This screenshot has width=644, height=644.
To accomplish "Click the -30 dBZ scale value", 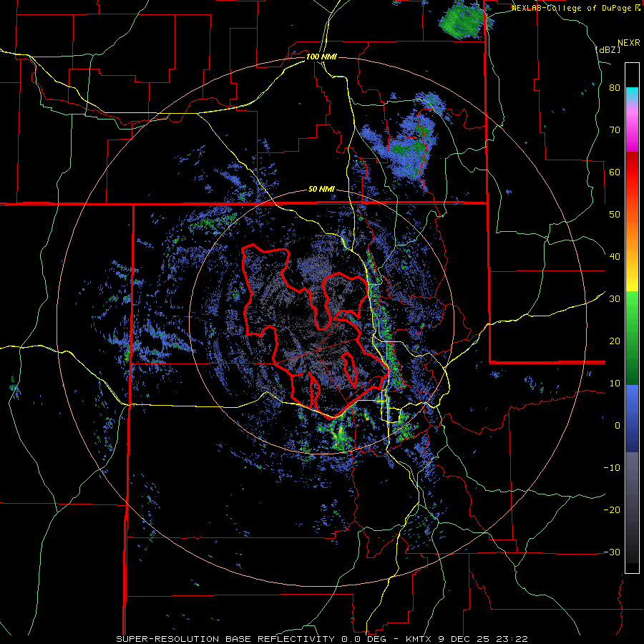I will [612, 552].
